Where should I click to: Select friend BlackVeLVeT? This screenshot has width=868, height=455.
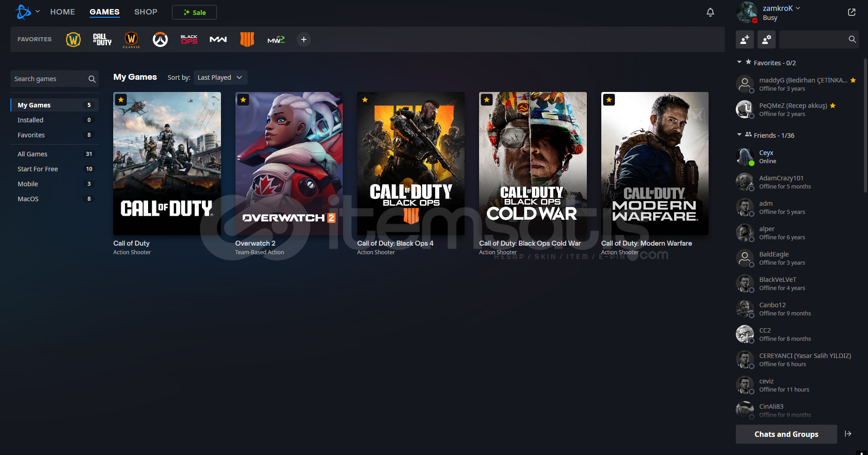[x=798, y=284]
